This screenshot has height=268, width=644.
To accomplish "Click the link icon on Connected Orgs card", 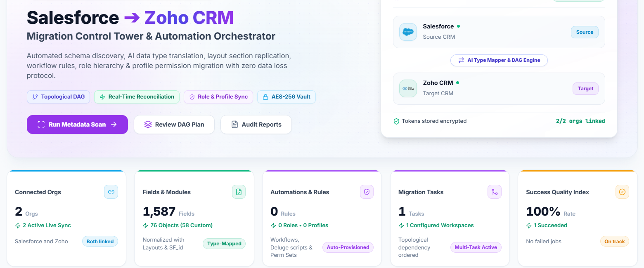I will coord(111,192).
